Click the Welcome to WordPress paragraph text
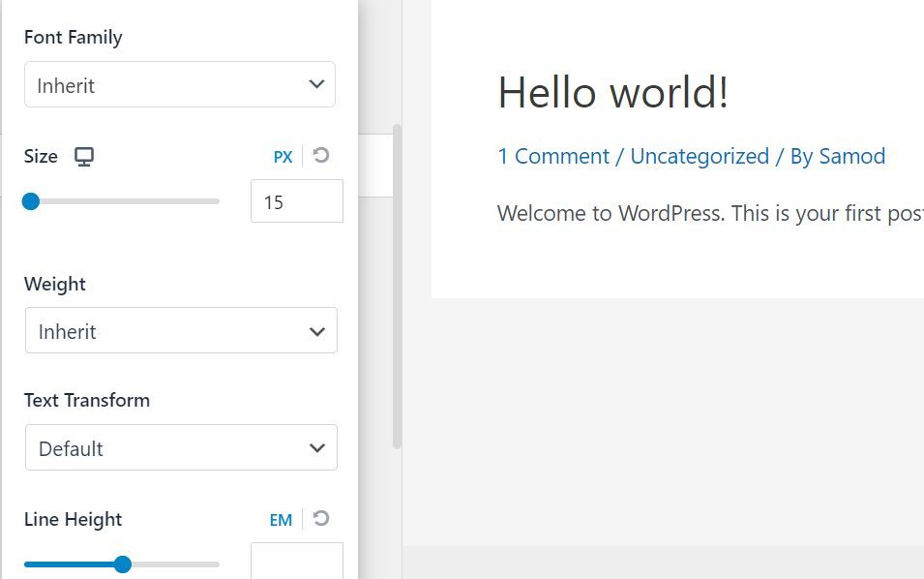 710,213
